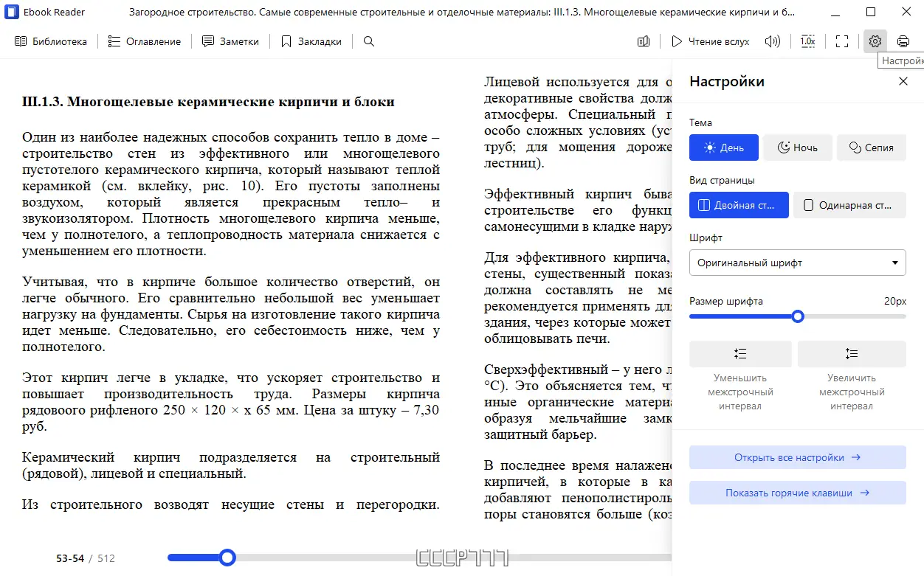Decrease Уменьшить межстрочный line spacing
The width and height of the screenshot is (924, 576).
tap(740, 354)
